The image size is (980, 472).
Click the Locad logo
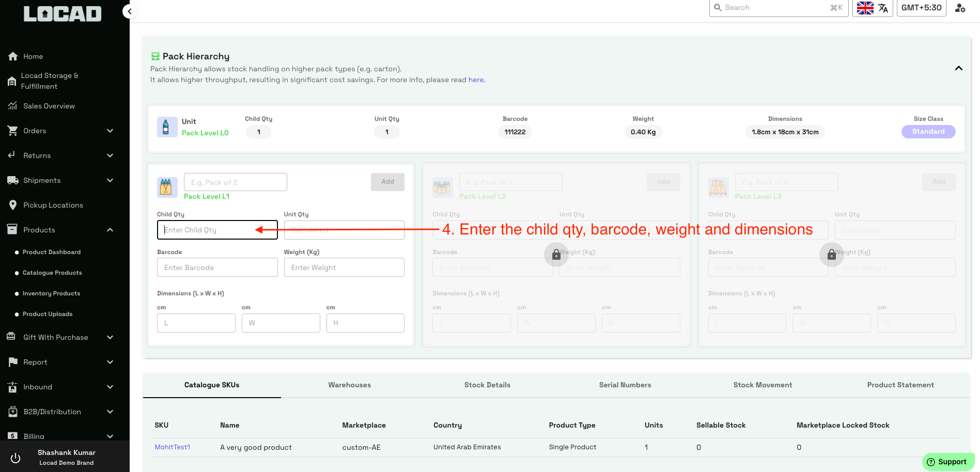[63, 14]
